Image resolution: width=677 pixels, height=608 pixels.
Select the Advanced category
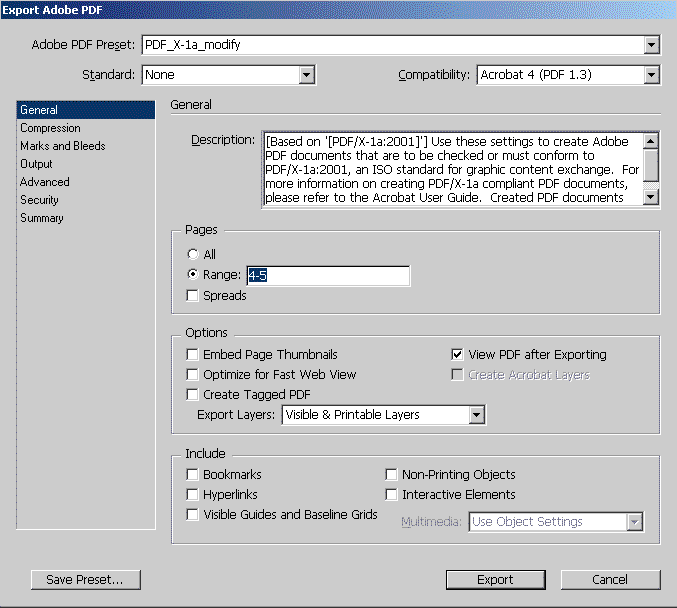coord(85,182)
